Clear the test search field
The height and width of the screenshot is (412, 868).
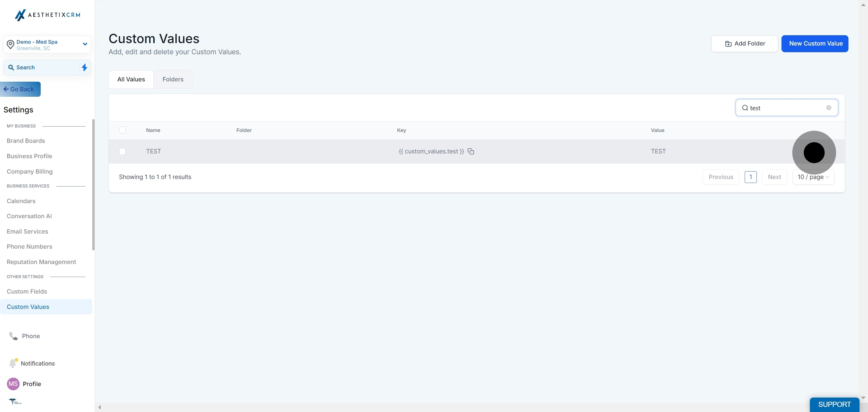coord(829,108)
